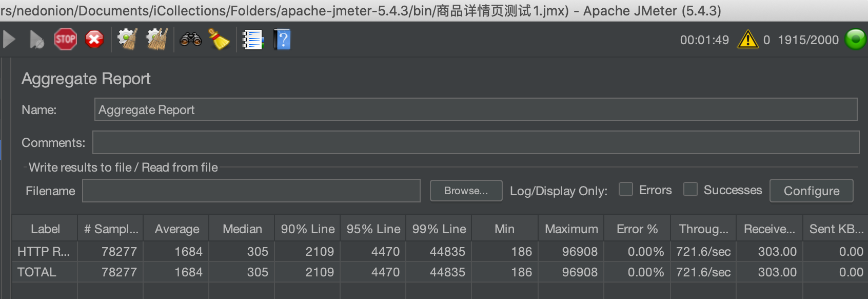
Task: Open Search with binoculars icon
Action: pyautogui.click(x=190, y=40)
